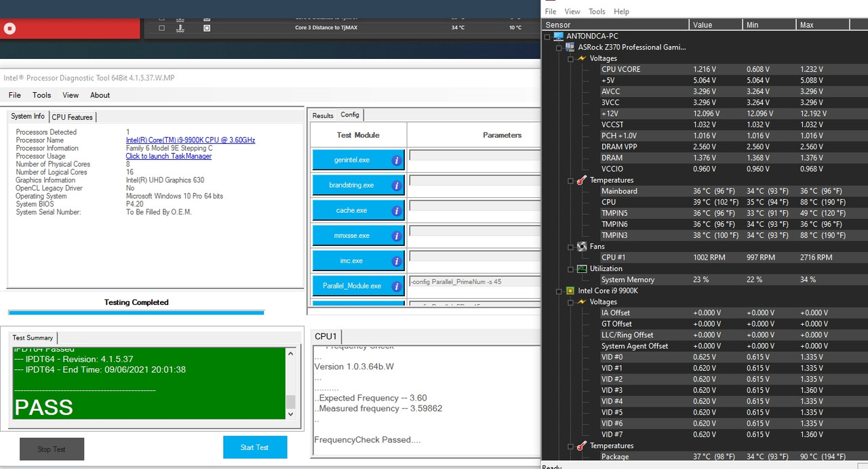The width and height of the screenshot is (868, 469).
Task: Click the Sensor column header
Action: pyautogui.click(x=616, y=24)
